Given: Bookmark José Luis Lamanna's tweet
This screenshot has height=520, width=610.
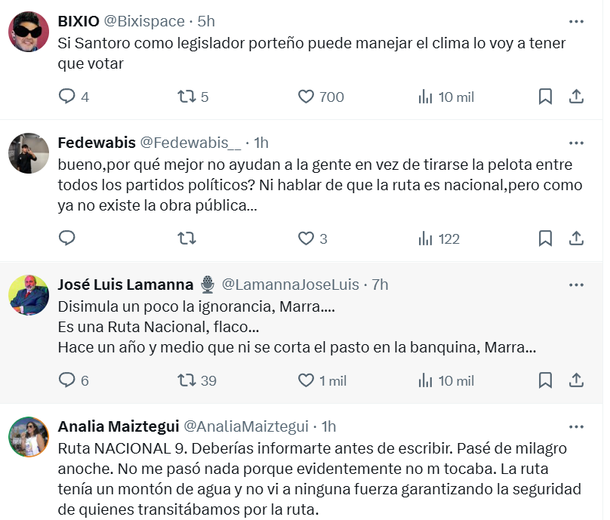Looking at the screenshot, I should (x=545, y=380).
